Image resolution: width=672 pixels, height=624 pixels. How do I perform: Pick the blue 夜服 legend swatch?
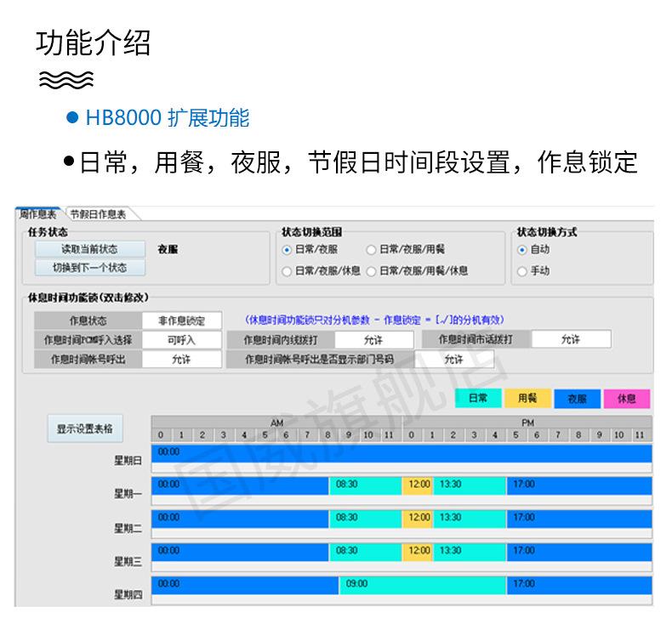click(x=578, y=399)
